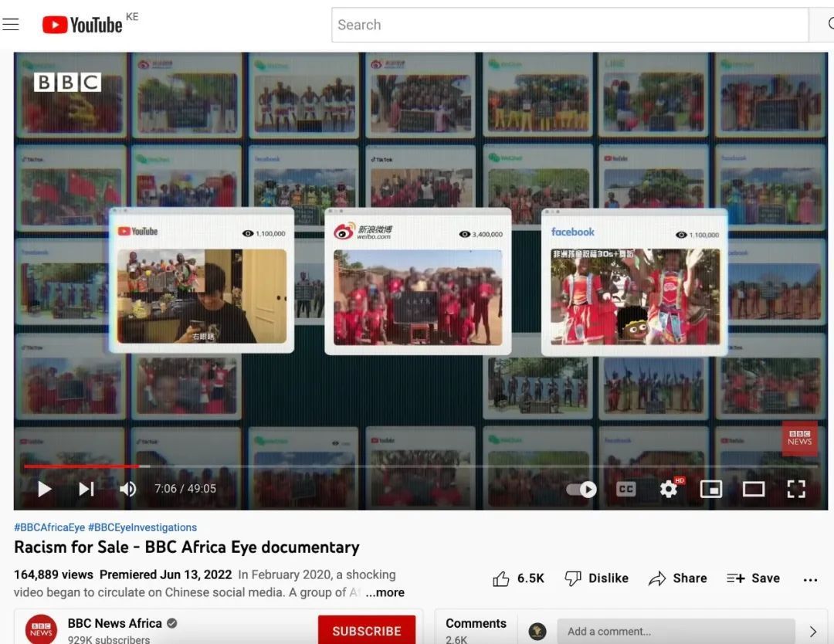The width and height of the screenshot is (834, 644).
Task: Open the #BBCAfricaEye hashtag link
Action: click(49, 527)
